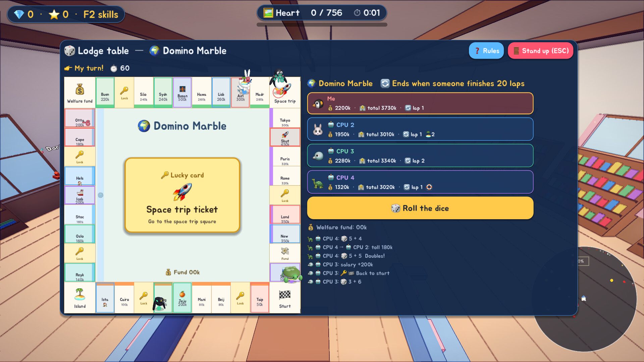Screen dimensions: 644x362
Task: Click the Luck key tile next to Taipei
Action: click(240, 298)
